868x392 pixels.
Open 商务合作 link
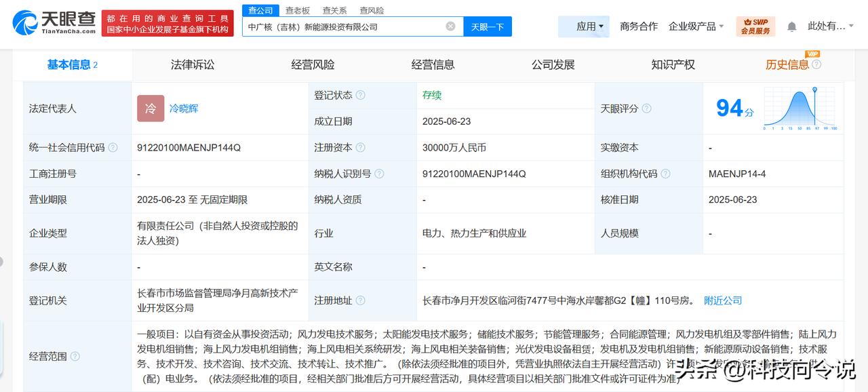[x=639, y=26]
